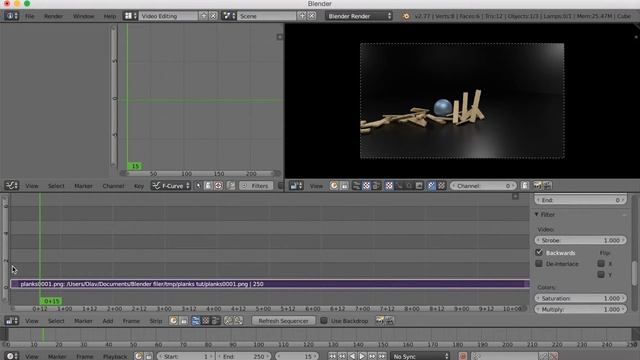Click the OpenGL render animation icon in sequencer header
Viewport: 640px width, 360px height.
[390, 321]
